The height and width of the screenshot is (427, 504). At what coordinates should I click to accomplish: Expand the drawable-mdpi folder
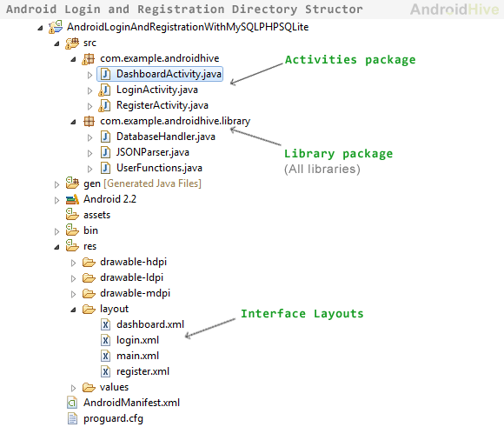point(74,295)
